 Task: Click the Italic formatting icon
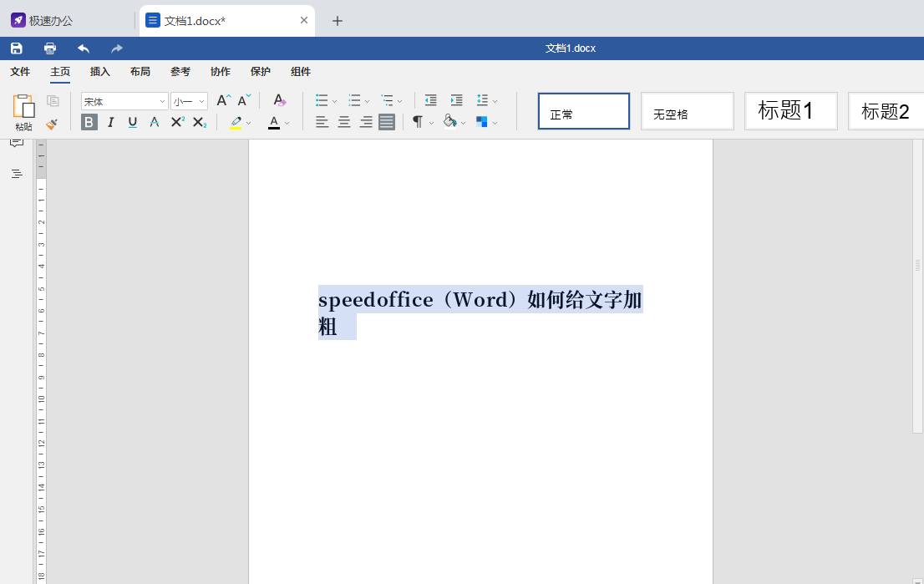[x=110, y=122]
